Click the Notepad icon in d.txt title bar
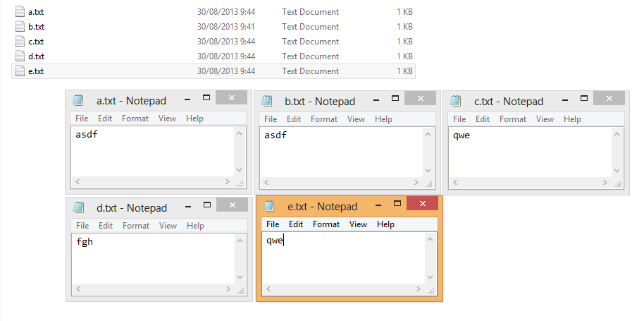This screenshot has width=644, height=321. 78,207
